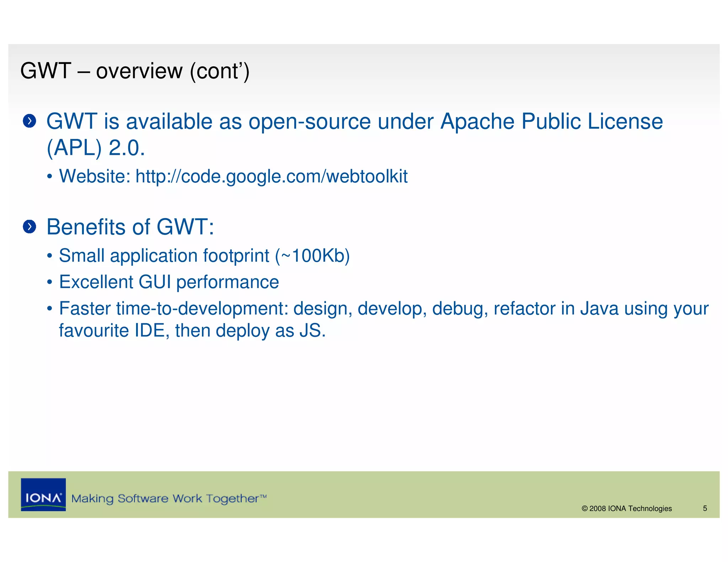Click the favourite IDE, then deploy line
The height and width of the screenshot is (562, 728).
coord(192,330)
